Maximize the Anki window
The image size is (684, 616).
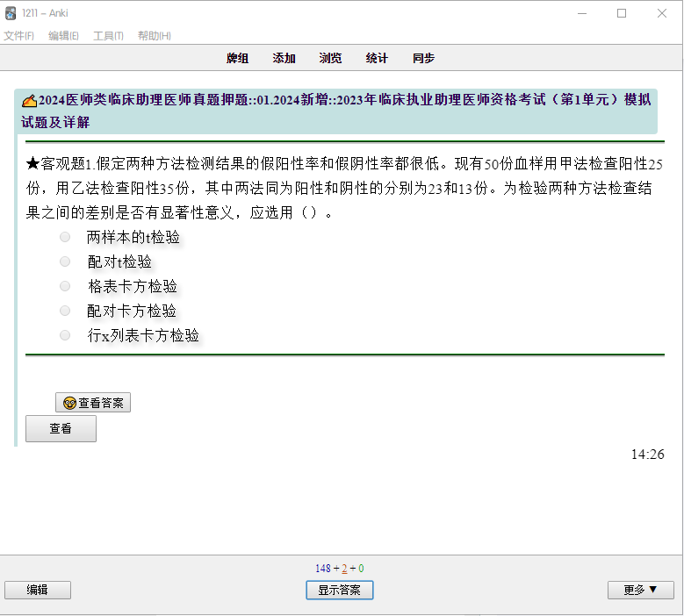(622, 13)
